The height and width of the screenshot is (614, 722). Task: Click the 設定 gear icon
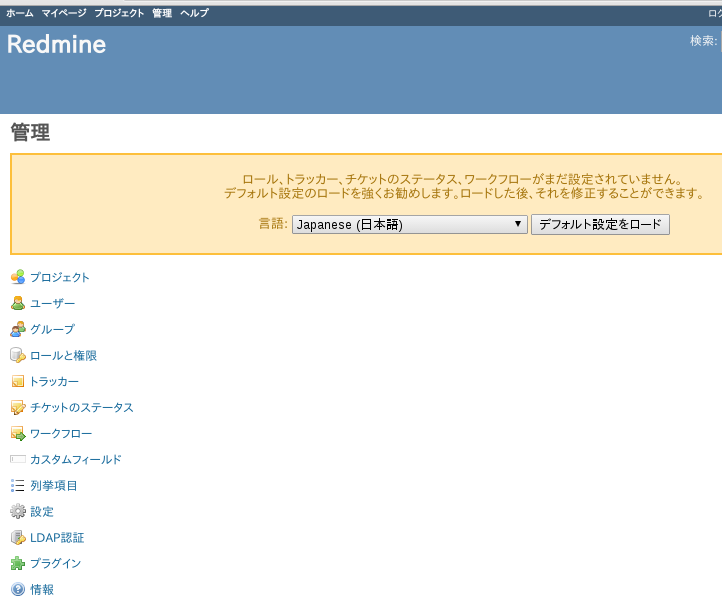coord(17,511)
